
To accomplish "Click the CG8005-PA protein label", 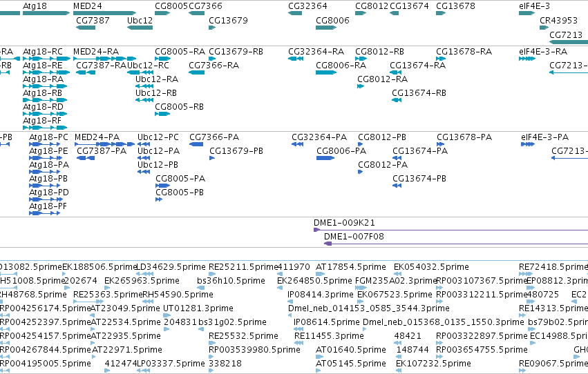I will click(x=180, y=179).
